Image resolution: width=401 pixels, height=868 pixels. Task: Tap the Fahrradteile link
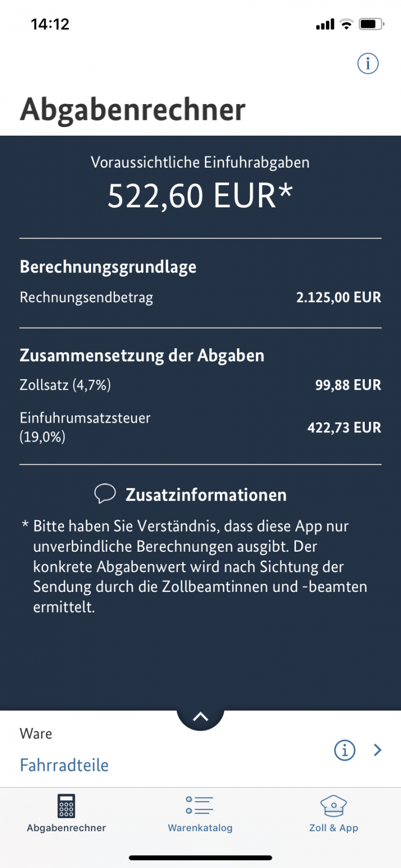pyautogui.click(x=64, y=765)
